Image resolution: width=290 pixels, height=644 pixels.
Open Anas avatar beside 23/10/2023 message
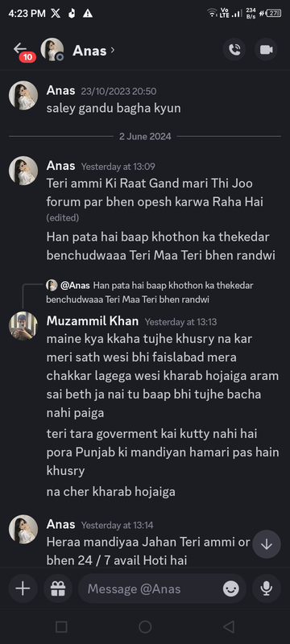[23, 95]
